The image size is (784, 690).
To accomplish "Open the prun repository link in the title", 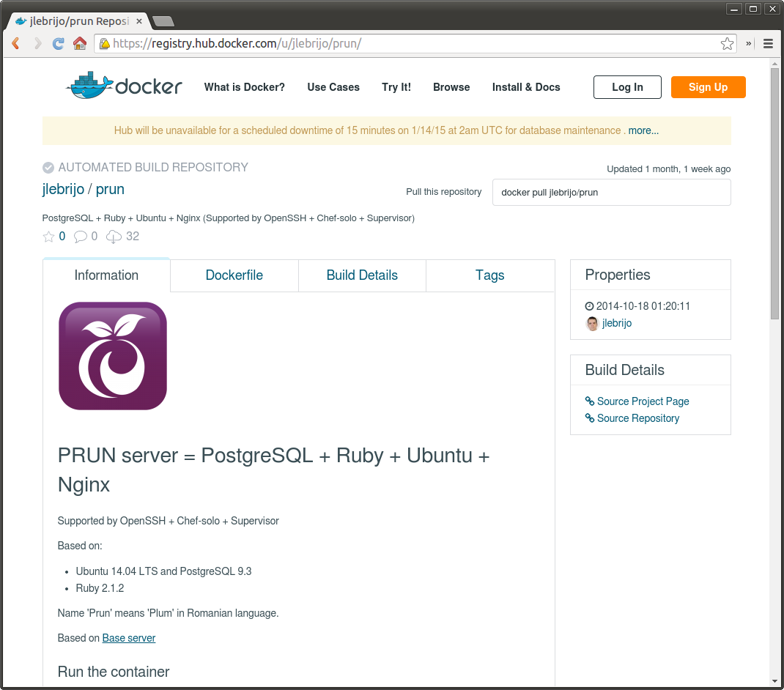I will pyautogui.click(x=109, y=190).
